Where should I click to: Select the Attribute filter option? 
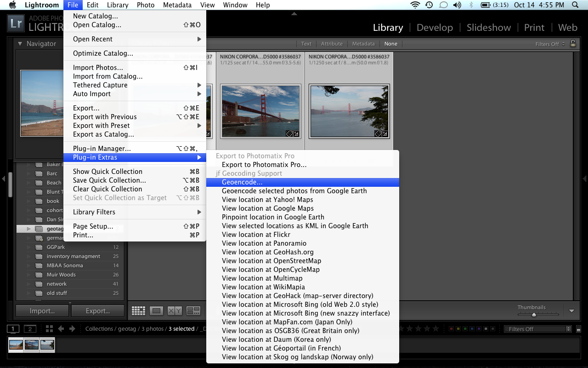[332, 44]
